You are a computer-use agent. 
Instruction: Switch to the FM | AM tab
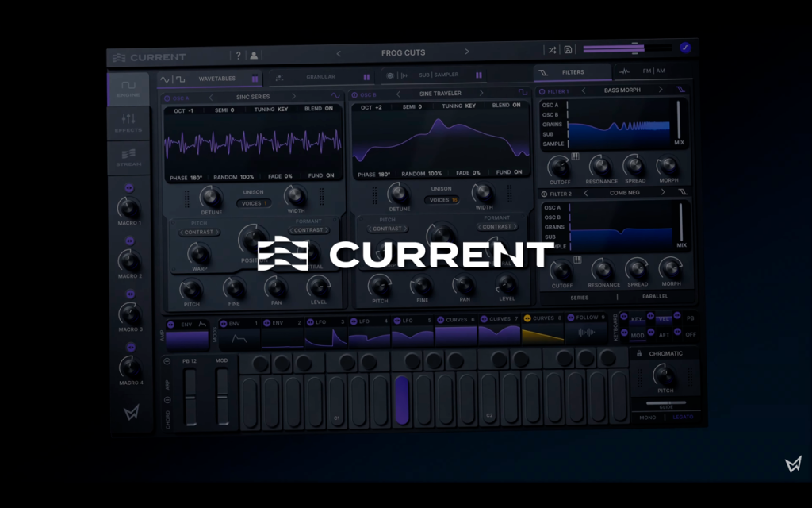pos(654,71)
